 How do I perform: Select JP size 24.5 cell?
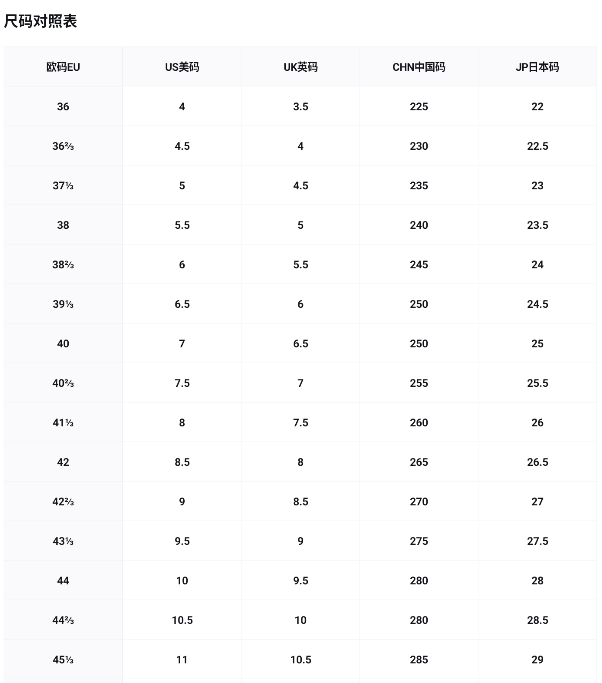(x=537, y=304)
